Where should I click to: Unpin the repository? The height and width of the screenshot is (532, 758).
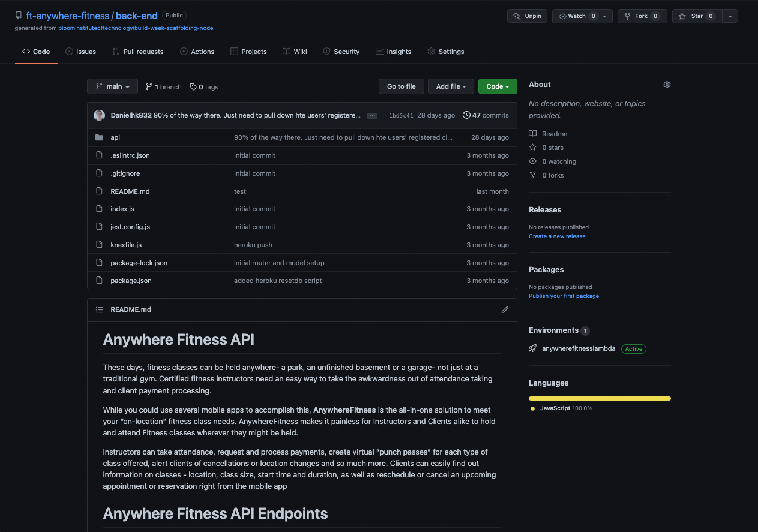(x=527, y=16)
